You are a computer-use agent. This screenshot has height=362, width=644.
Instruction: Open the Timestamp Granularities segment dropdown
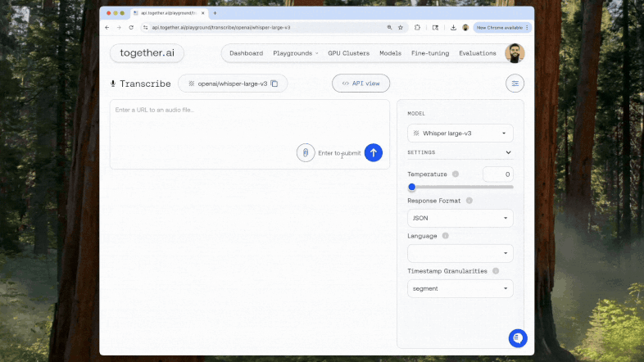pos(460,288)
